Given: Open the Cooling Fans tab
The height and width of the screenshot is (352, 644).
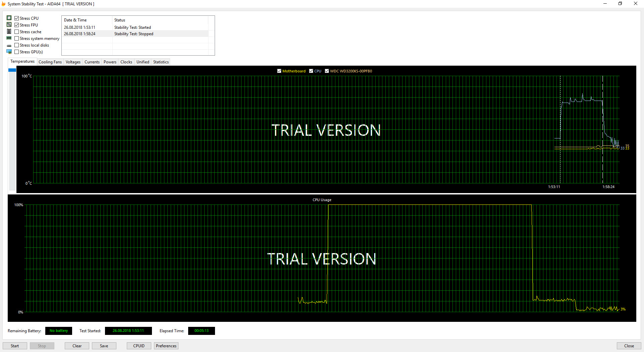Looking at the screenshot, I should [50, 62].
